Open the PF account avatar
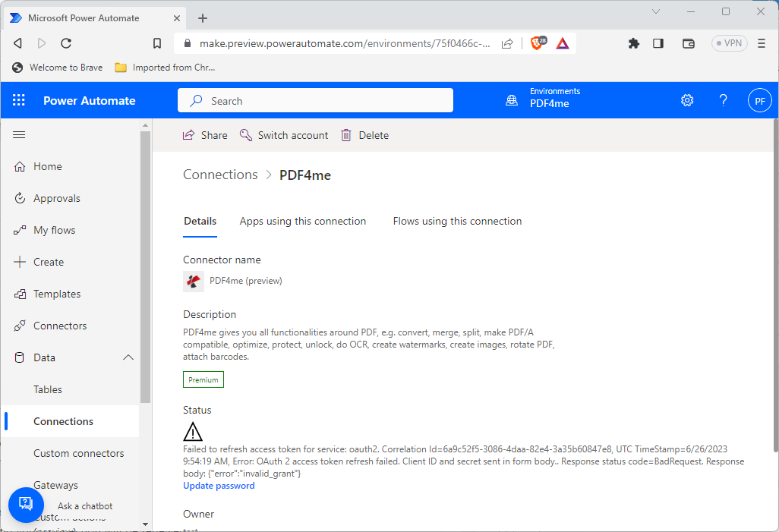 pyautogui.click(x=759, y=100)
